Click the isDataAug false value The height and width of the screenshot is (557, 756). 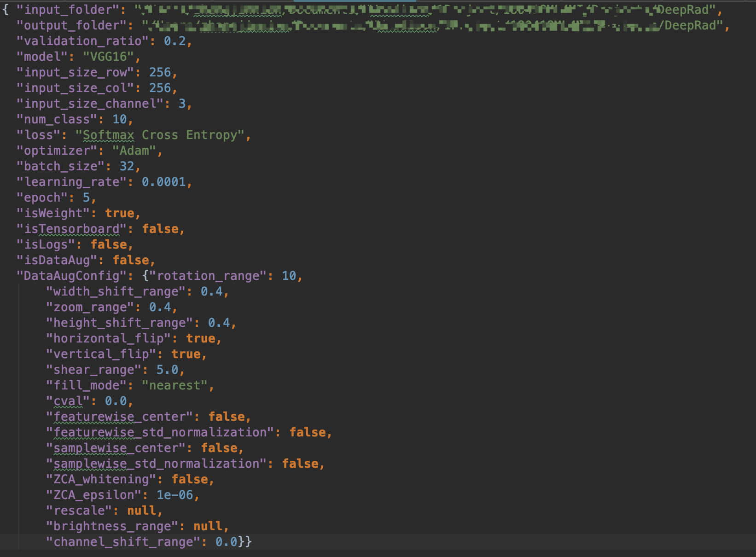131,260
